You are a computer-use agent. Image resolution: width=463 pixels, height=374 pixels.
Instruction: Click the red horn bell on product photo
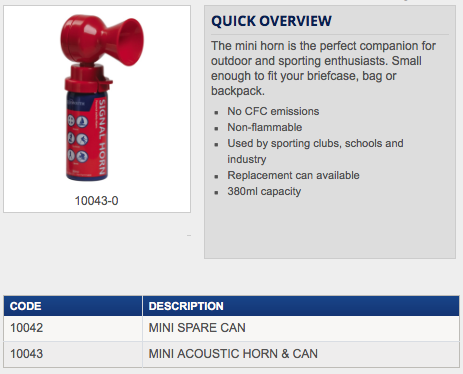click(x=129, y=42)
